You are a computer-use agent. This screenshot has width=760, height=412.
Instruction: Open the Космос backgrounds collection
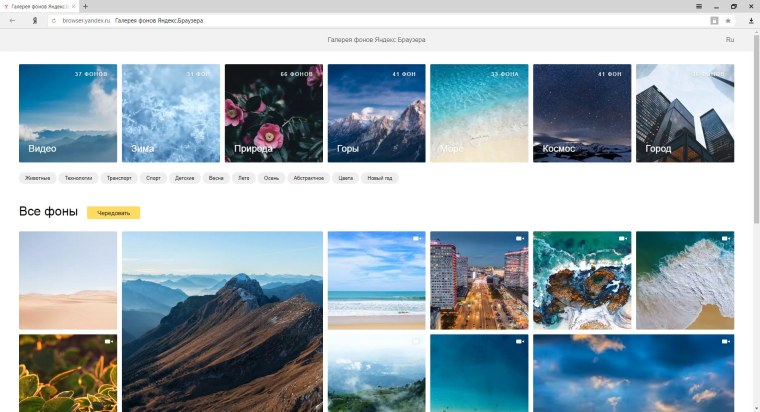(x=582, y=113)
